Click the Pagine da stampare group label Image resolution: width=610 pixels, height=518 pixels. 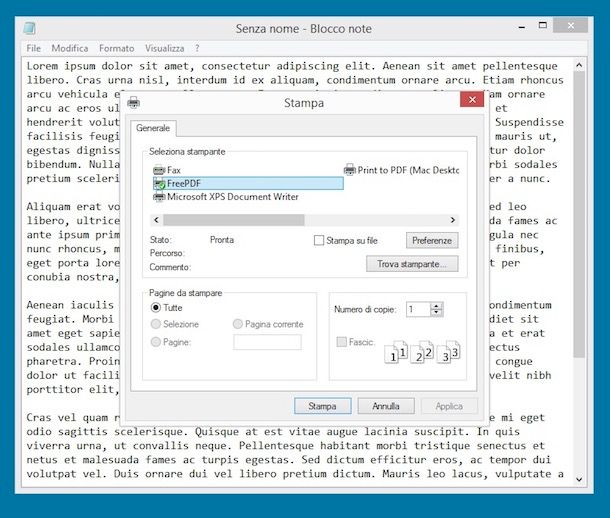pos(186,293)
